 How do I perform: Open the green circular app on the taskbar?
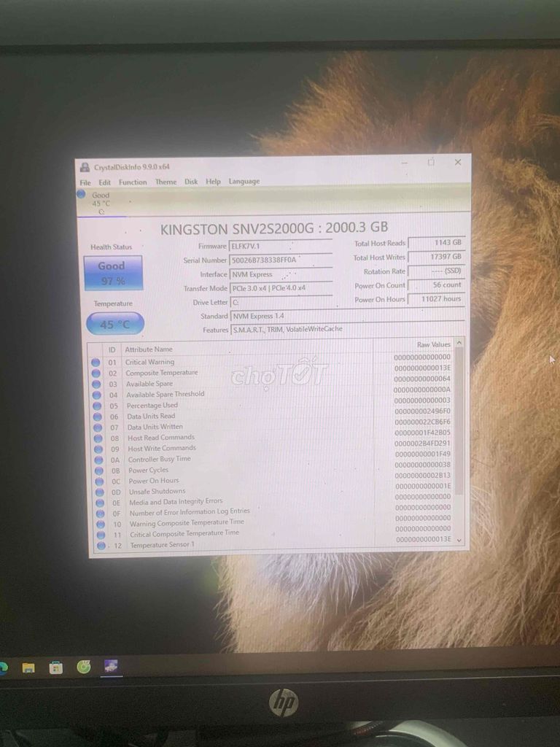[84, 667]
